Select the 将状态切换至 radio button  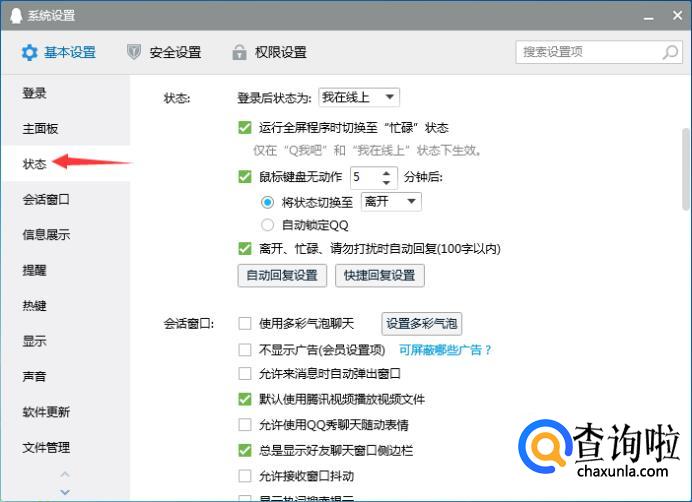[x=267, y=202]
